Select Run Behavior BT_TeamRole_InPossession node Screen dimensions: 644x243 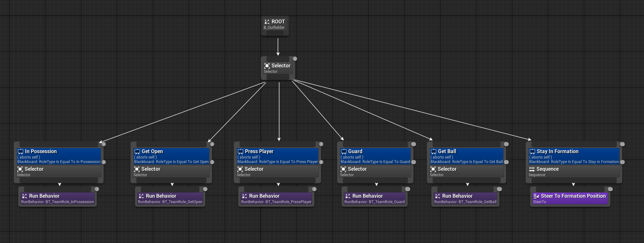pyautogui.click(x=57, y=199)
